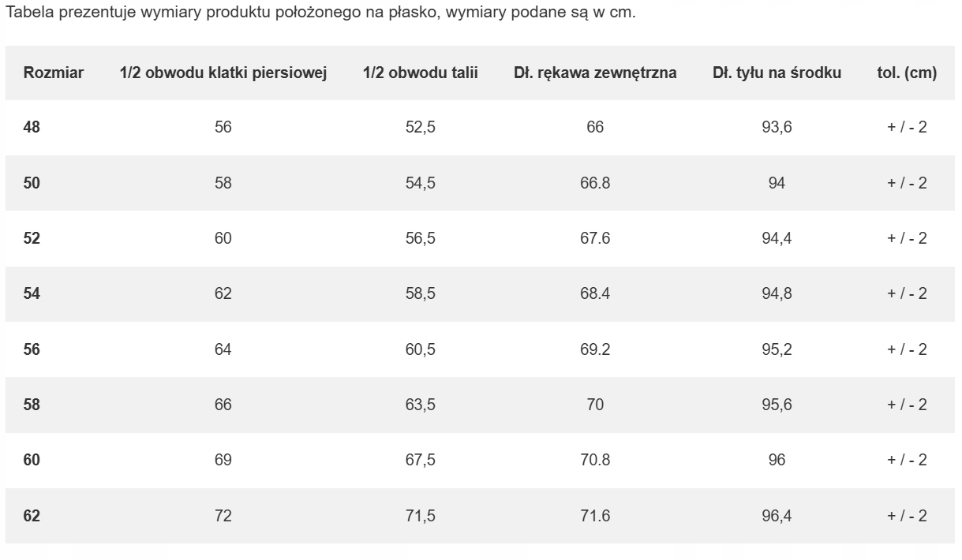
Task: Select size 52 row label
Action: (x=32, y=238)
